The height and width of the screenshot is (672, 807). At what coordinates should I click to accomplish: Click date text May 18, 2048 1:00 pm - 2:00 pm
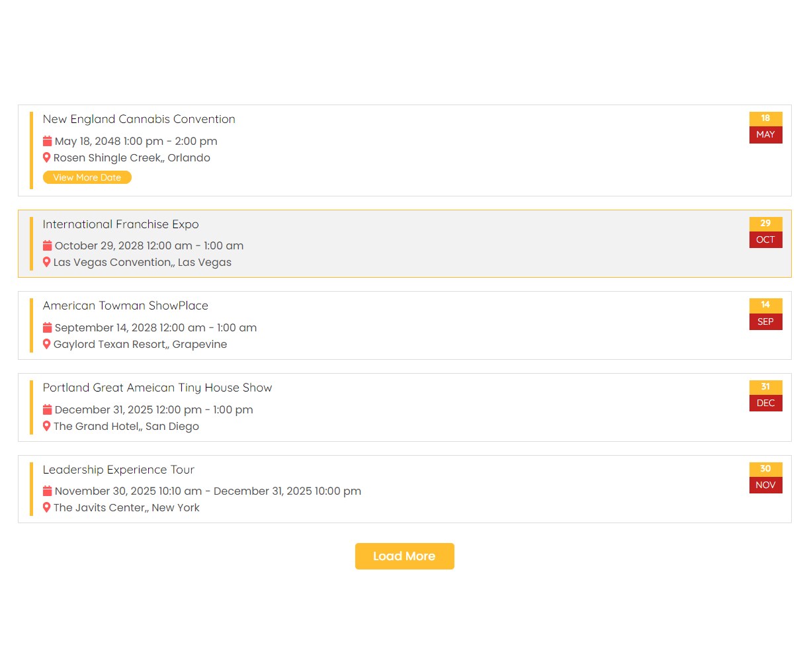pos(136,141)
